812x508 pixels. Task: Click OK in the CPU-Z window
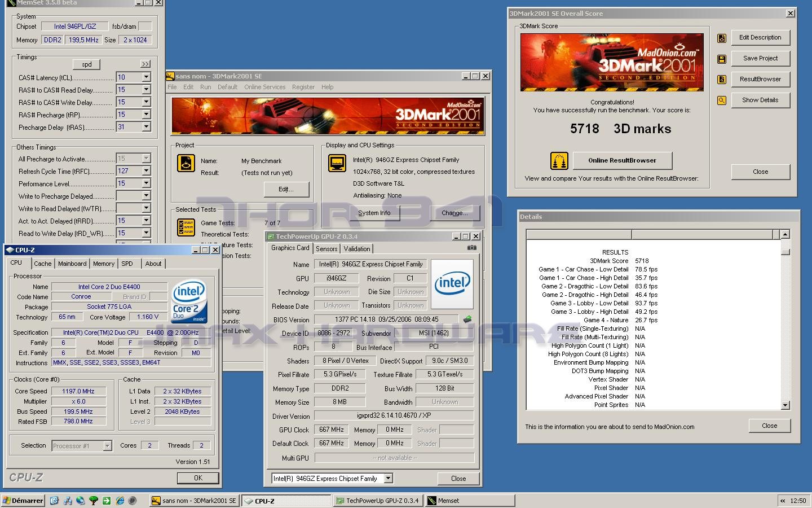coord(198,478)
